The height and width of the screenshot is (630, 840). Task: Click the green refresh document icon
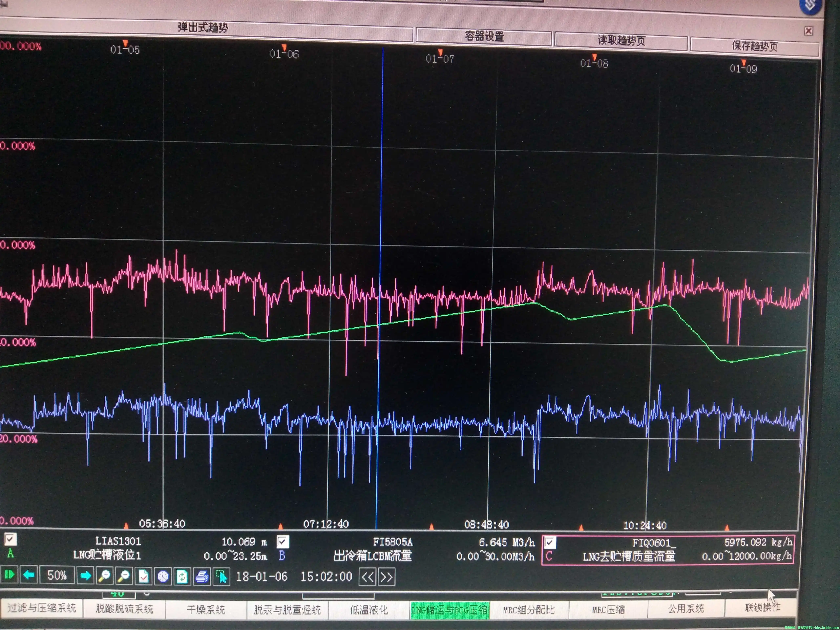pyautogui.click(x=182, y=577)
